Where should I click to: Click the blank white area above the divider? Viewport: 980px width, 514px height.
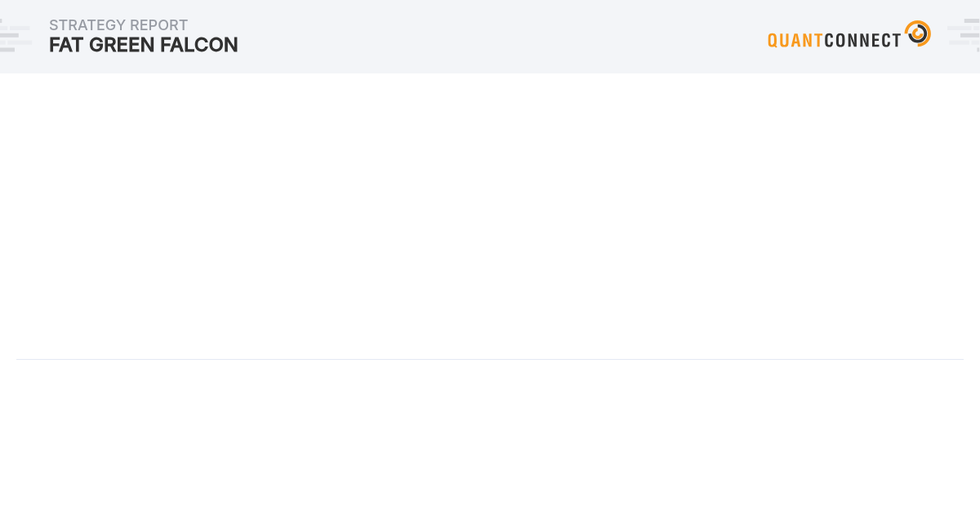pyautogui.click(x=490, y=216)
